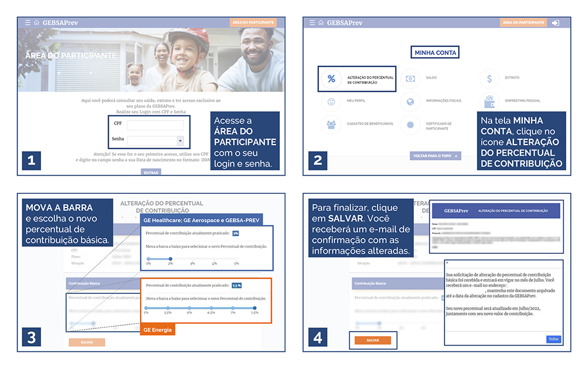The height and width of the screenshot is (372, 588).
Task: Click the home icon beside GEBSAPrev in panel 2
Action: 321,22
